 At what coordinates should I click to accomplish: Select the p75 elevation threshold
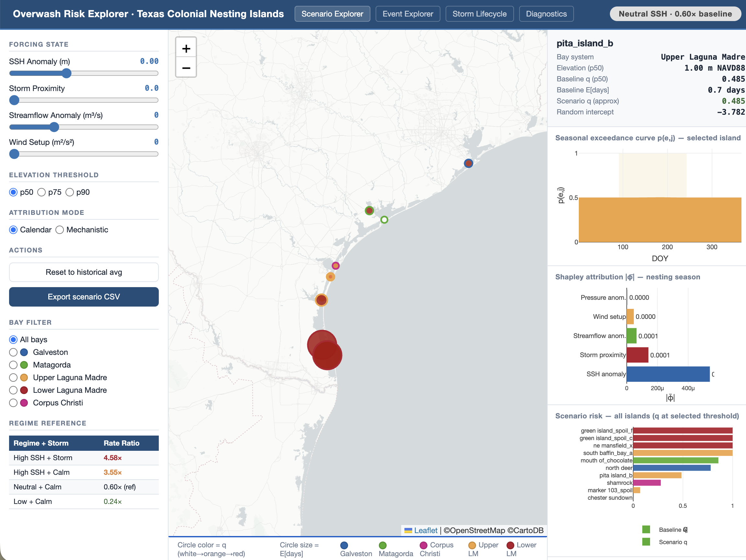[x=41, y=192]
